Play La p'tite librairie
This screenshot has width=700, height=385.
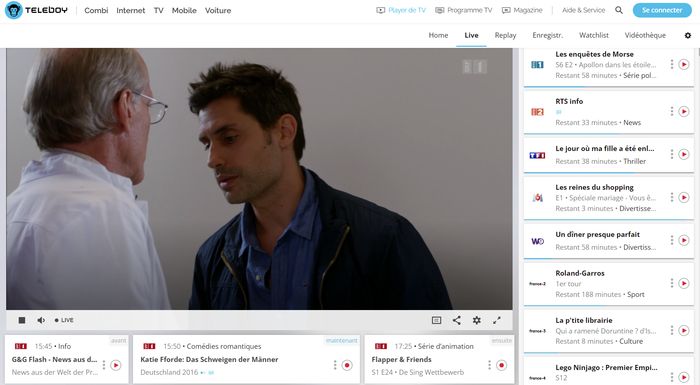(x=684, y=331)
